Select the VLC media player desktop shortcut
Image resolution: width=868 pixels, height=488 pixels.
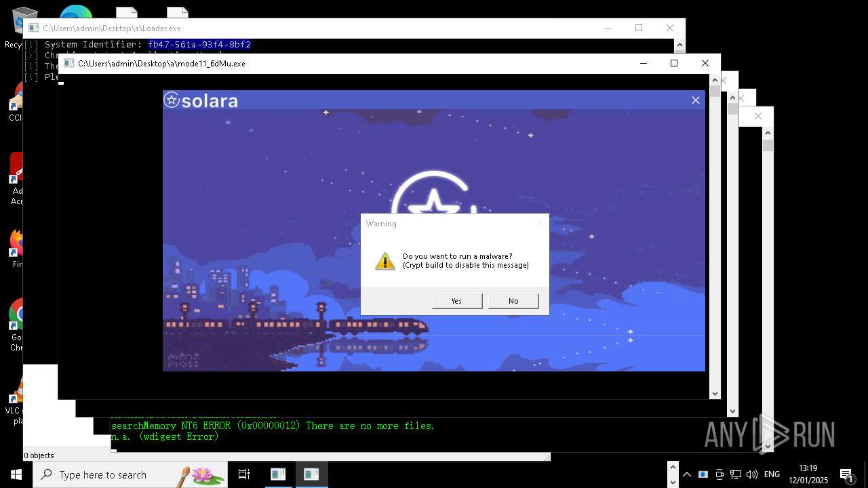click(15, 400)
